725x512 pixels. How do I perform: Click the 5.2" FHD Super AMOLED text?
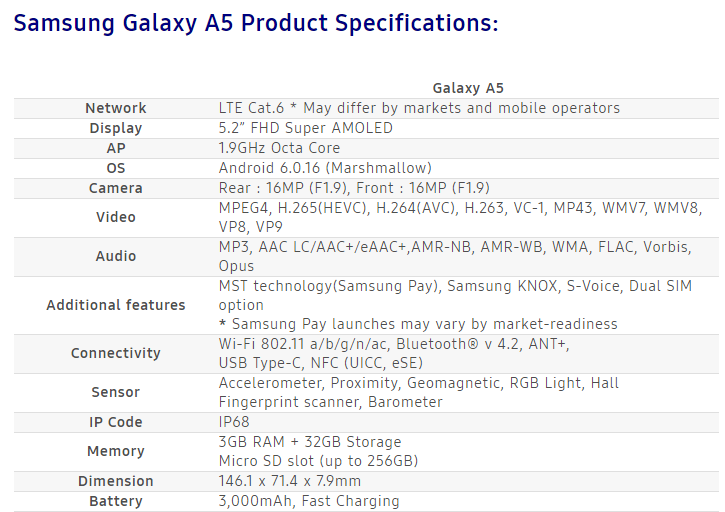point(305,128)
